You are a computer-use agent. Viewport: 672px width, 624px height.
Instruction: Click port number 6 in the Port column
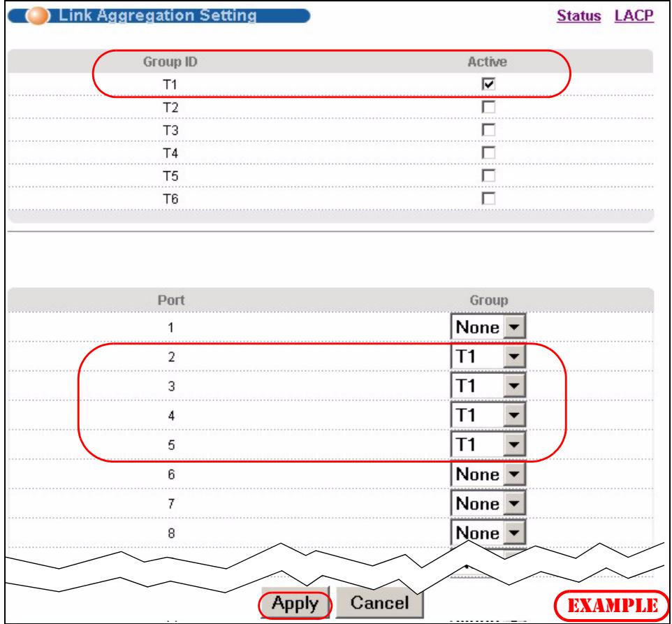click(x=171, y=474)
